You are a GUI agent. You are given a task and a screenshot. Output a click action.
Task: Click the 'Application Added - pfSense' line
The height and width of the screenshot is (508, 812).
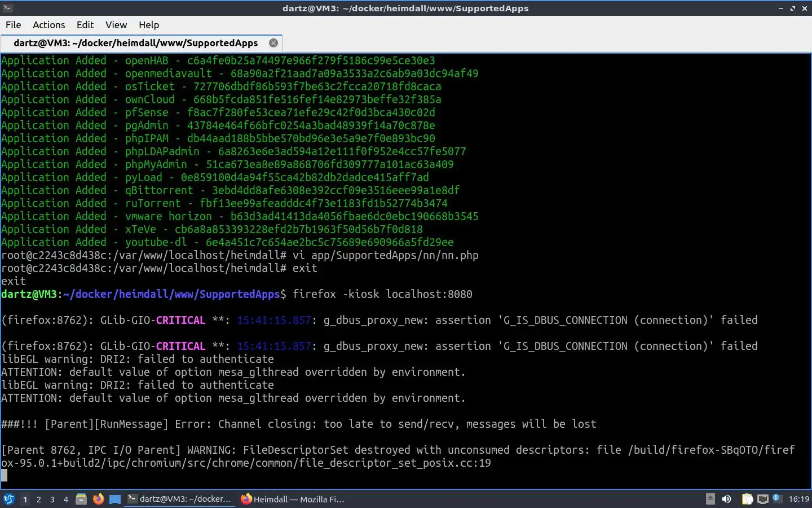[x=218, y=112]
